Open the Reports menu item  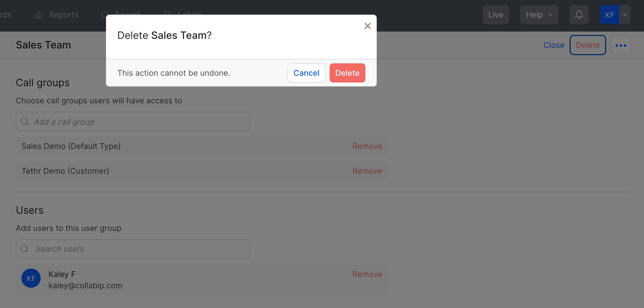[x=64, y=15]
